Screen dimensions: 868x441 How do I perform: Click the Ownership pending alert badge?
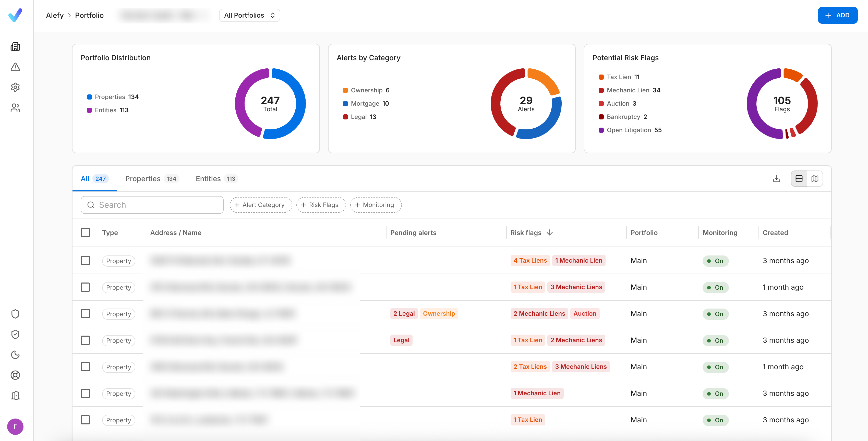point(439,314)
